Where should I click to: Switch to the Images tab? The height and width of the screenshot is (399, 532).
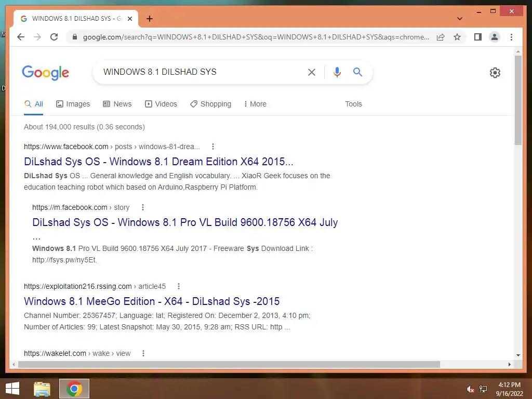(73, 104)
